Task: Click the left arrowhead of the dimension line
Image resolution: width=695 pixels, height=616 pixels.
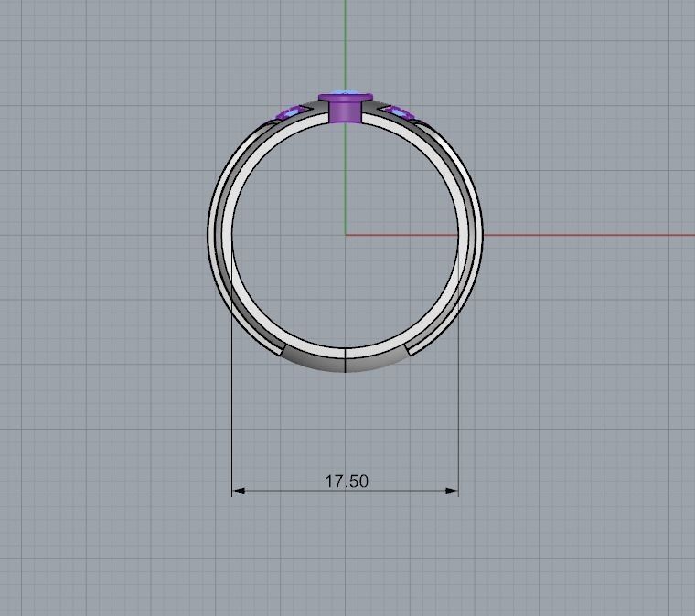Action: click(x=239, y=491)
